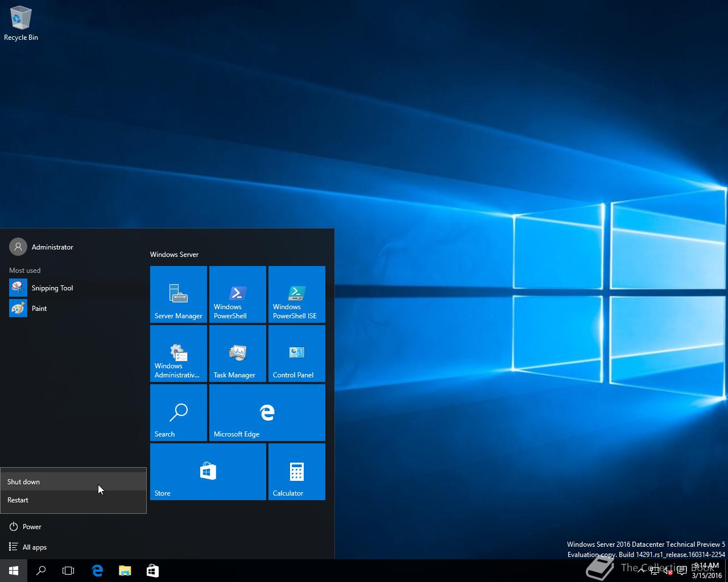Launch the Task Manager tile
The height and width of the screenshot is (582, 728).
[x=238, y=354]
